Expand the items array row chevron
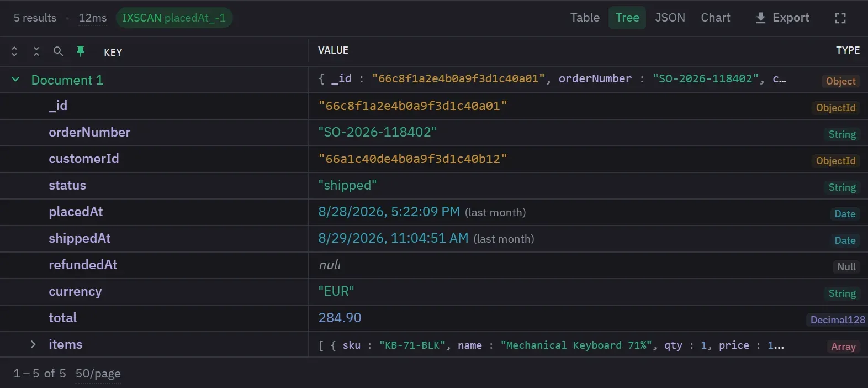This screenshot has width=868, height=388. pyautogui.click(x=33, y=344)
